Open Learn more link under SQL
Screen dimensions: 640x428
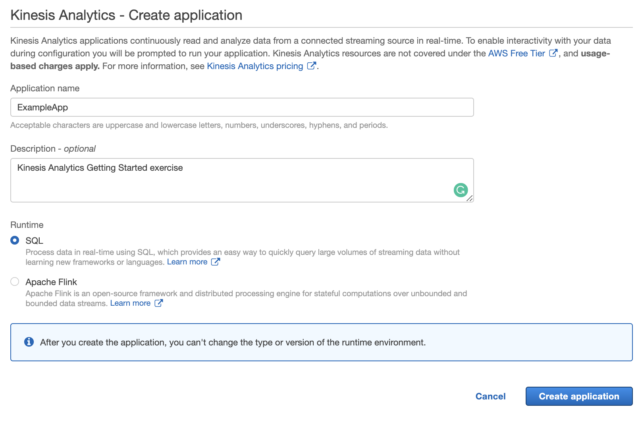pyautogui.click(x=187, y=262)
